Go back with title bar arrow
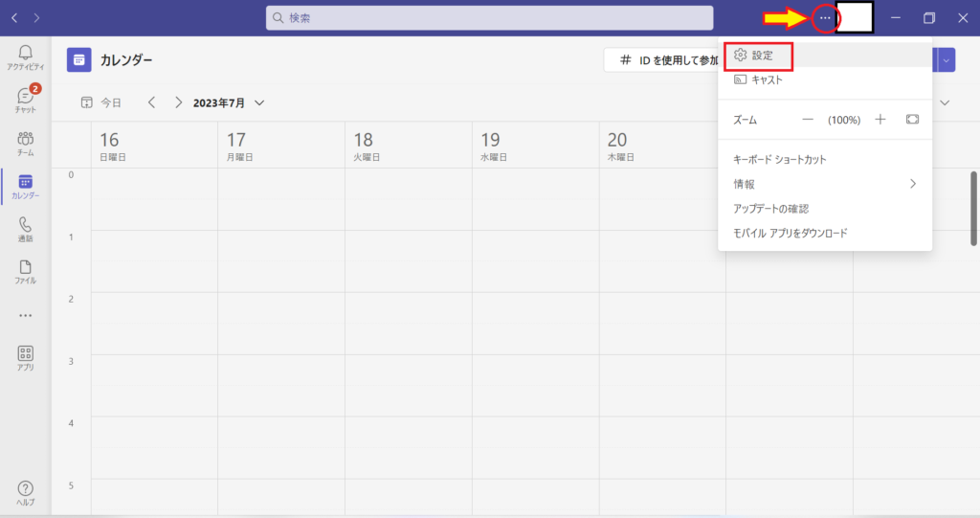The image size is (980, 518). pos(14,17)
